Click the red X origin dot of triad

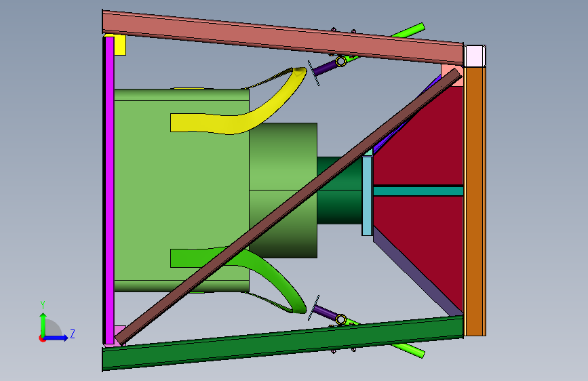click(42, 338)
